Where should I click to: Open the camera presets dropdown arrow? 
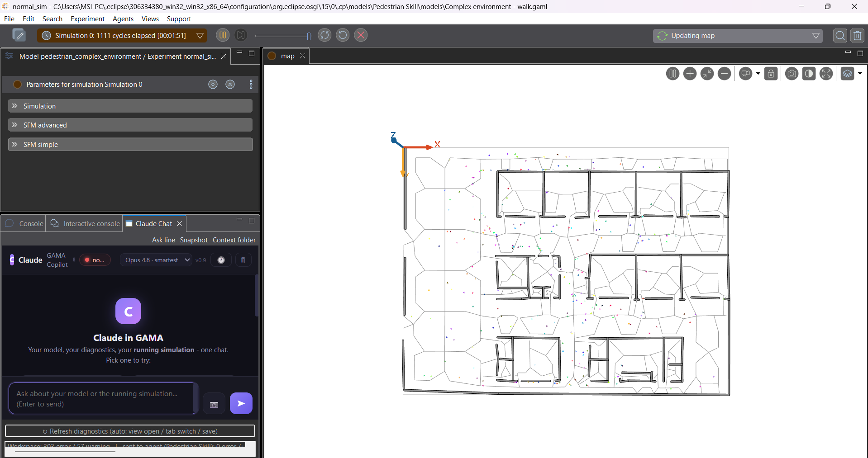click(x=758, y=74)
